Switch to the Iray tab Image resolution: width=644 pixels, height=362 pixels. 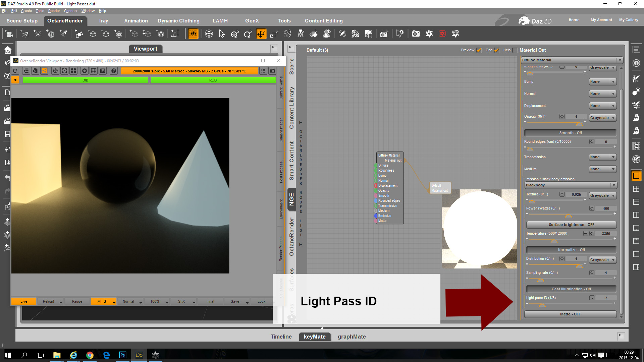(x=103, y=21)
